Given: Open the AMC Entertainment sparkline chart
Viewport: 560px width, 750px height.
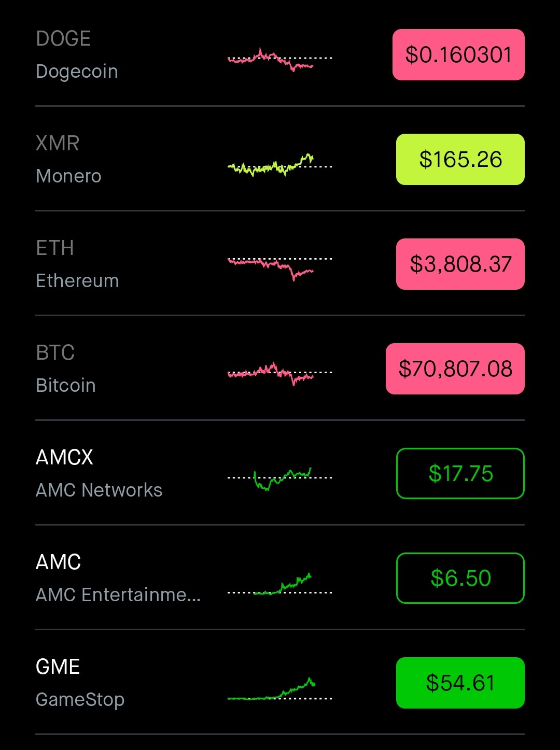Looking at the screenshot, I should click(x=279, y=585).
